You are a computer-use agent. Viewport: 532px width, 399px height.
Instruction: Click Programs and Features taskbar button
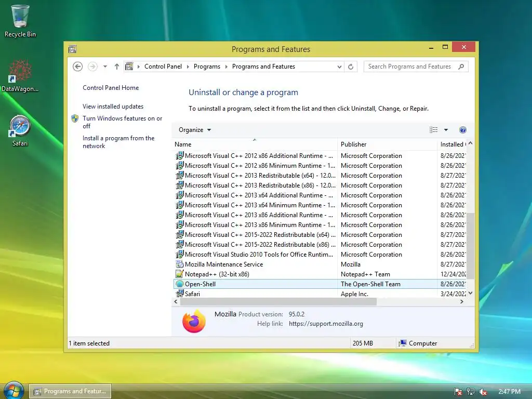point(70,391)
